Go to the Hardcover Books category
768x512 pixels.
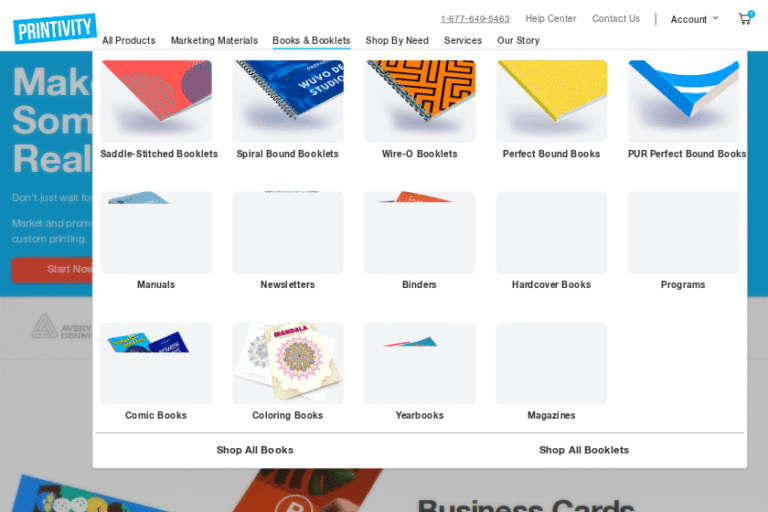552,241
